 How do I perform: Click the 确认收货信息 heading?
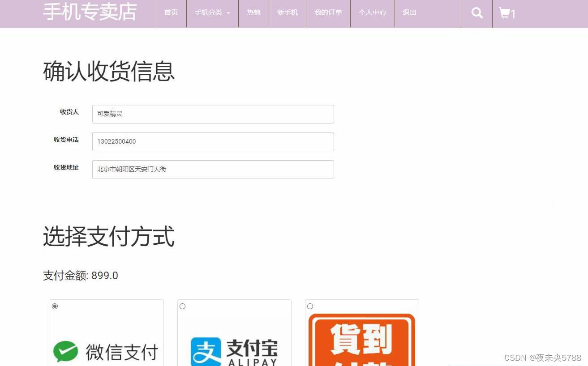(x=109, y=71)
